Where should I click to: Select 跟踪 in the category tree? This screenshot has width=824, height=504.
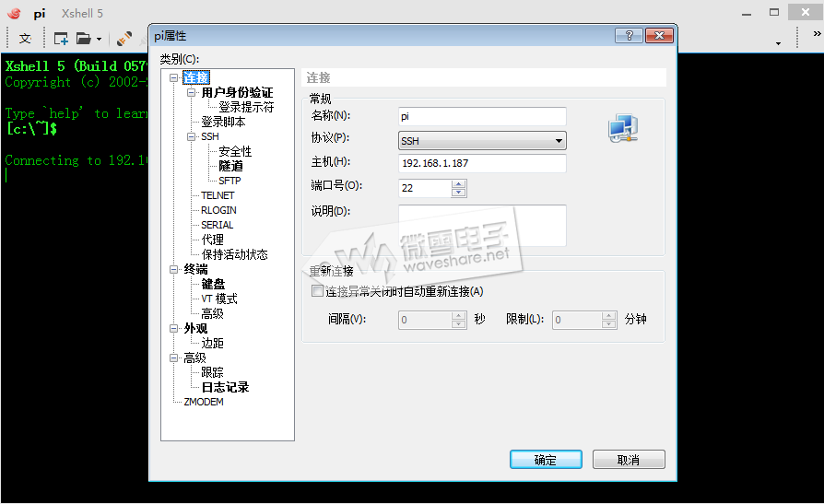click(212, 372)
